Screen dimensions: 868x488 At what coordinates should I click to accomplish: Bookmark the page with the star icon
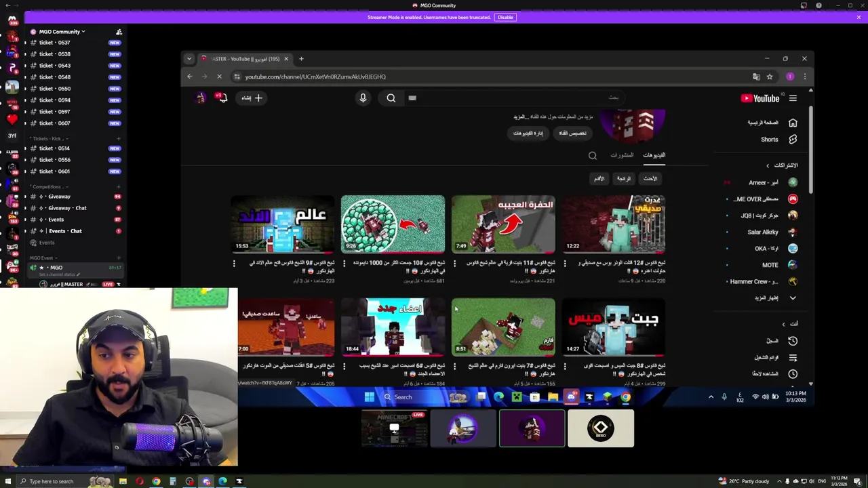click(770, 77)
